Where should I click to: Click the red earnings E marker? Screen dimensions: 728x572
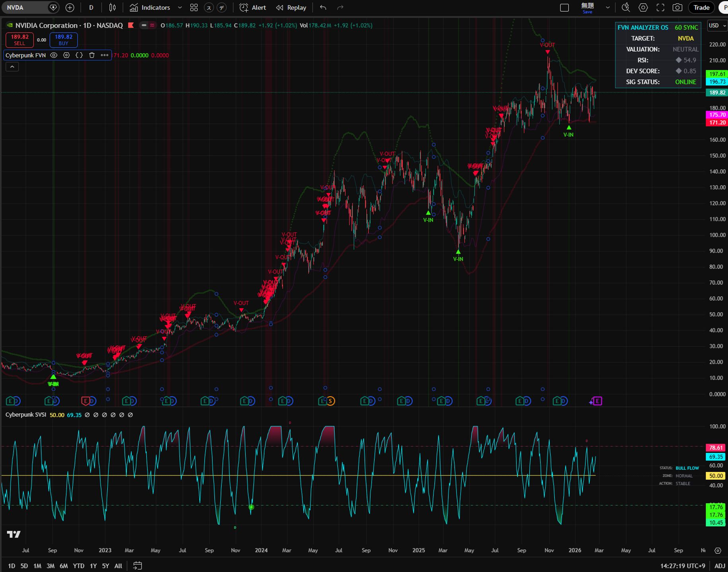tap(85, 401)
